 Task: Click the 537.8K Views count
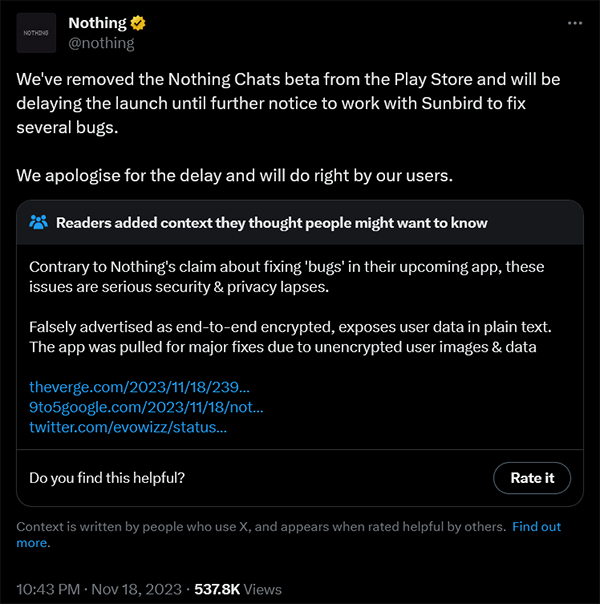click(238, 589)
